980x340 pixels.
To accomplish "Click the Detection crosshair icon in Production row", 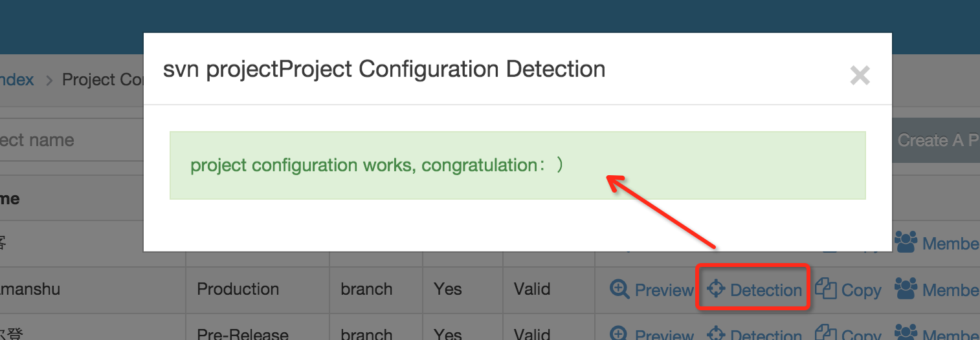I will 715,289.
